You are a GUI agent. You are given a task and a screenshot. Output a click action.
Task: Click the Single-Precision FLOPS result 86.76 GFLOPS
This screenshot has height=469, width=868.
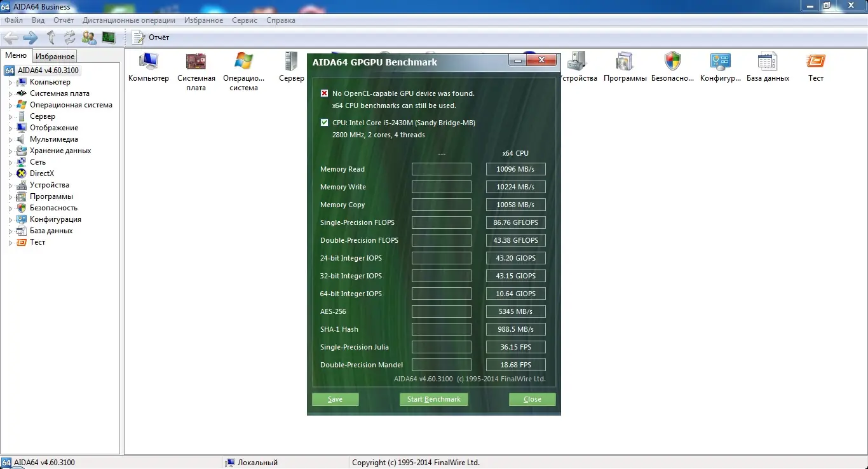click(516, 222)
